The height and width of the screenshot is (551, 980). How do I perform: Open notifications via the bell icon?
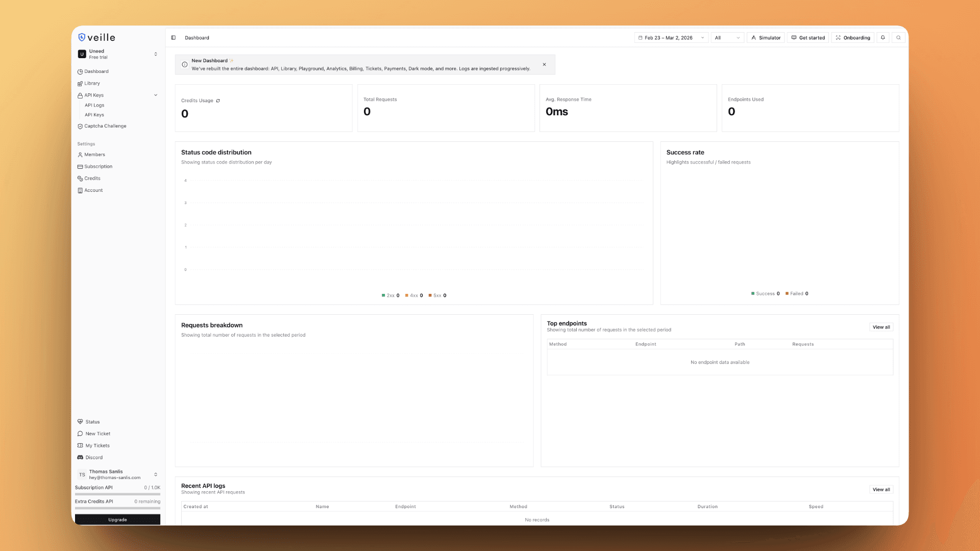click(x=883, y=37)
